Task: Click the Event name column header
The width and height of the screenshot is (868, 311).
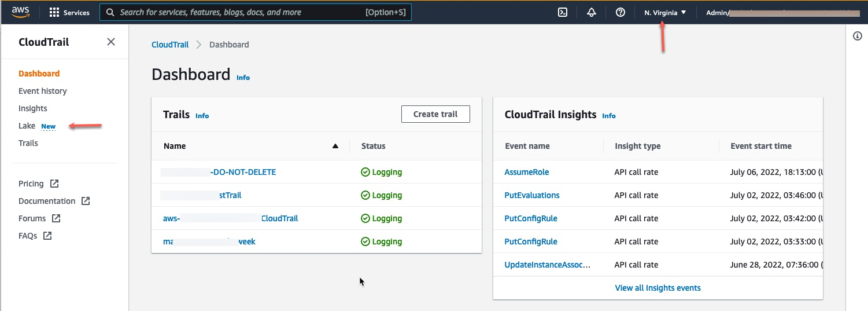Action: click(x=527, y=146)
